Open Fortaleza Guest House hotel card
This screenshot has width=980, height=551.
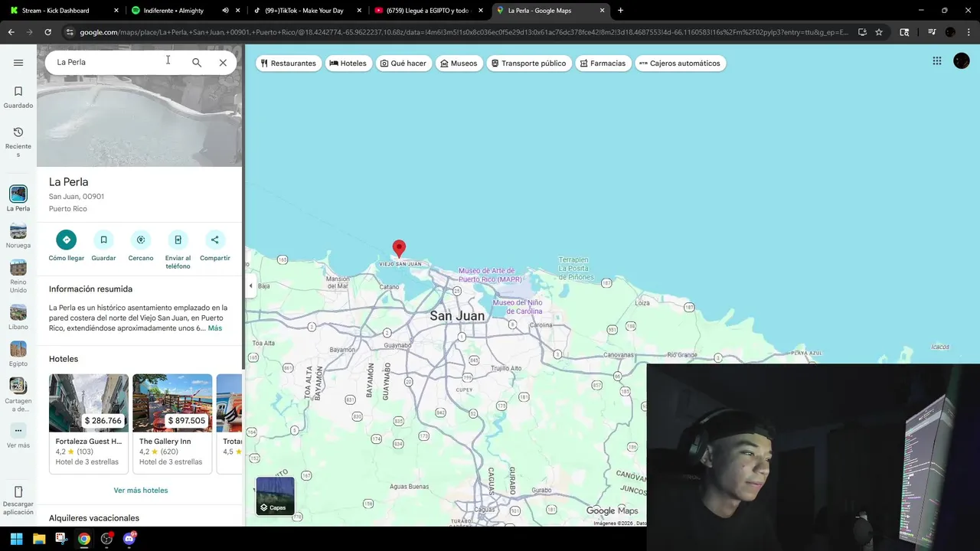pyautogui.click(x=89, y=423)
